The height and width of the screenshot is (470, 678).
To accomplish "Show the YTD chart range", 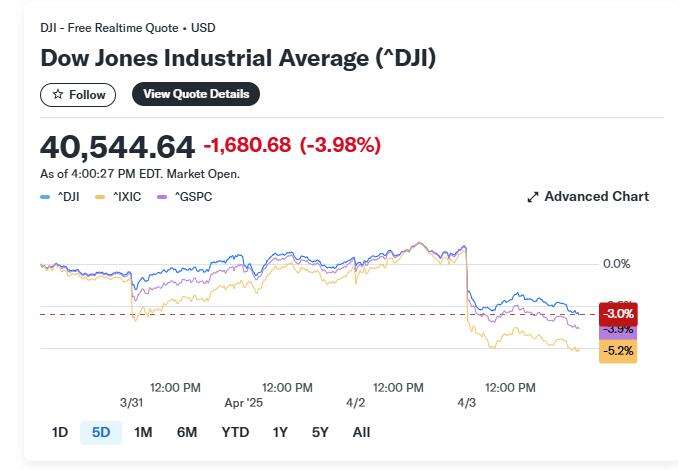I will pos(235,432).
